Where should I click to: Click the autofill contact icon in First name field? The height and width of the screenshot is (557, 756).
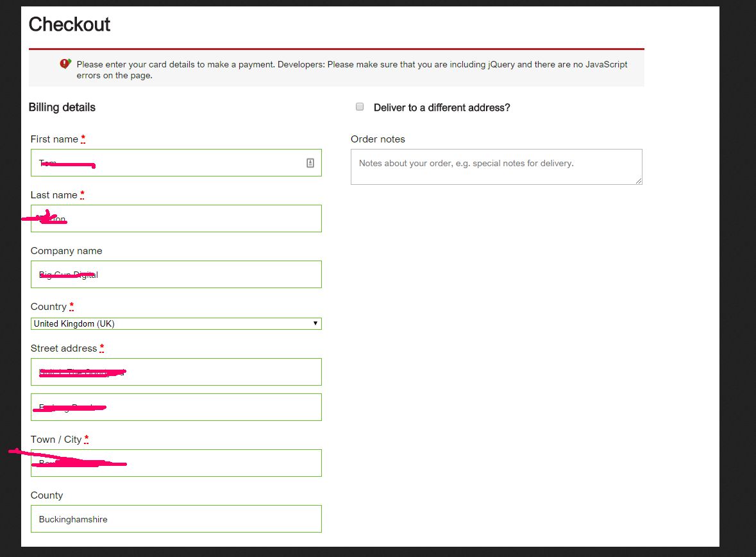pyautogui.click(x=310, y=163)
